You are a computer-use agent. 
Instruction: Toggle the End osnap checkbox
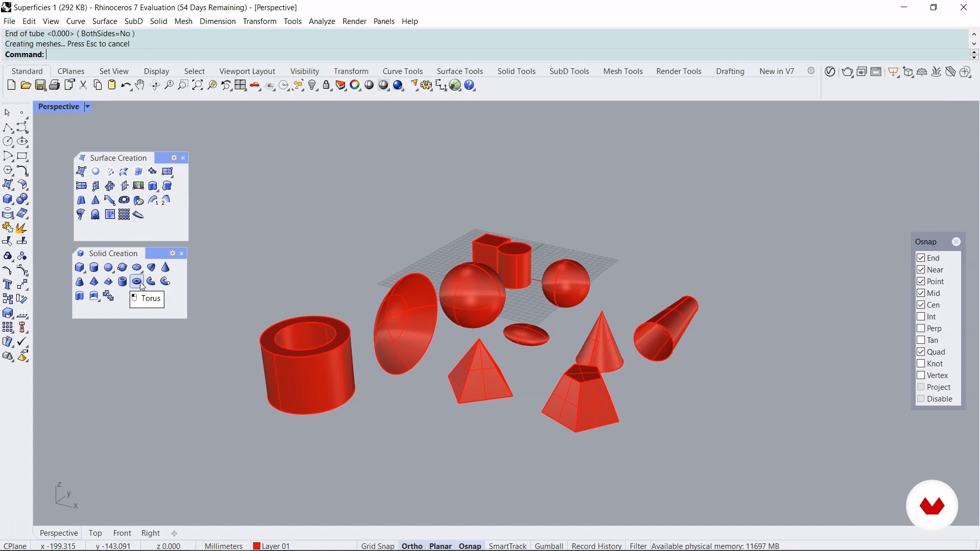(x=921, y=258)
